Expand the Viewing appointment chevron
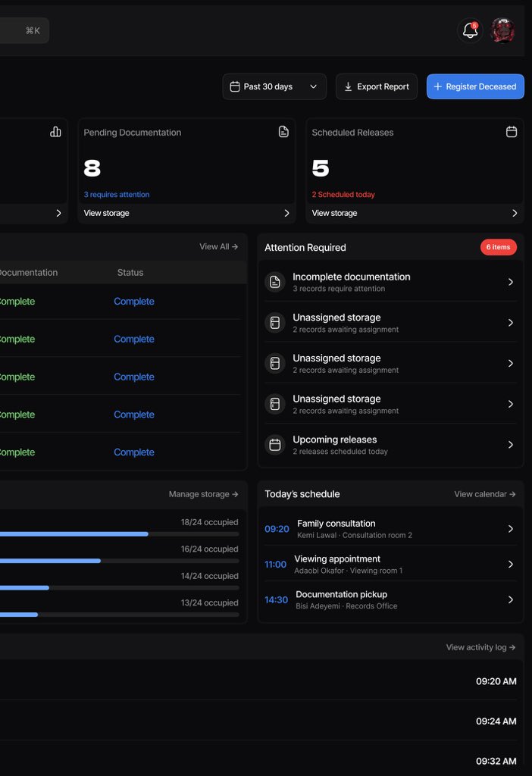This screenshot has height=776, width=532. coord(511,564)
